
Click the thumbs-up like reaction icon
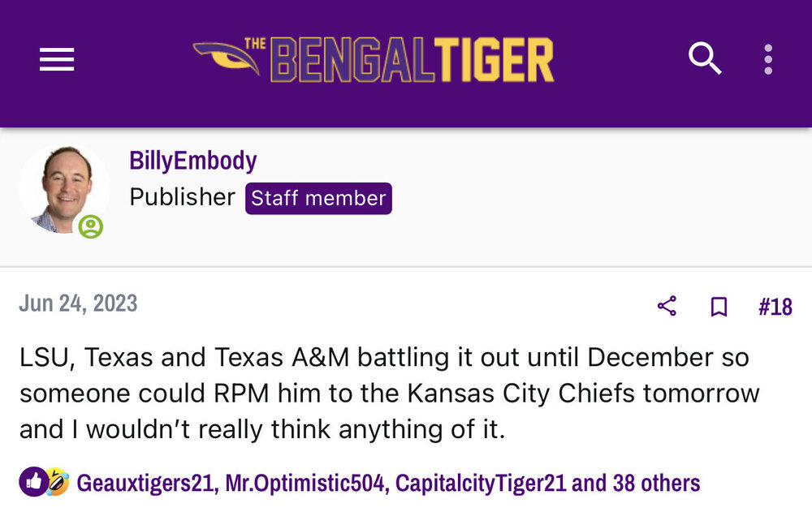click(33, 482)
